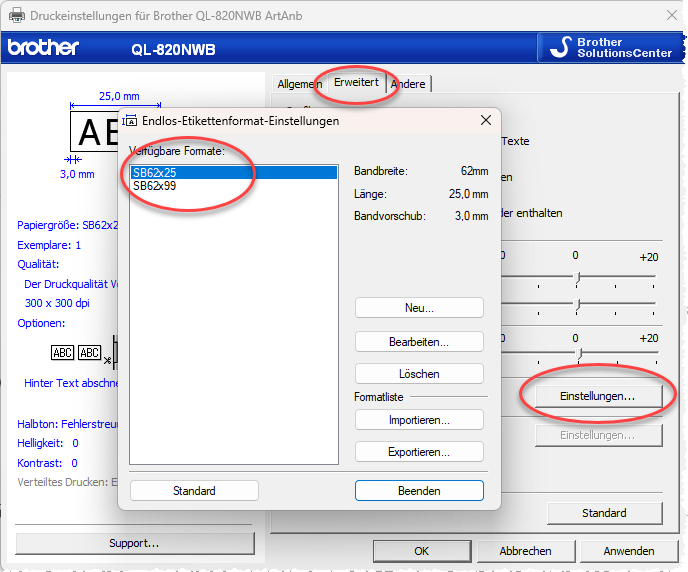The width and height of the screenshot is (688, 572).
Task: Close the Druckeinstellungen window
Action: [671, 15]
